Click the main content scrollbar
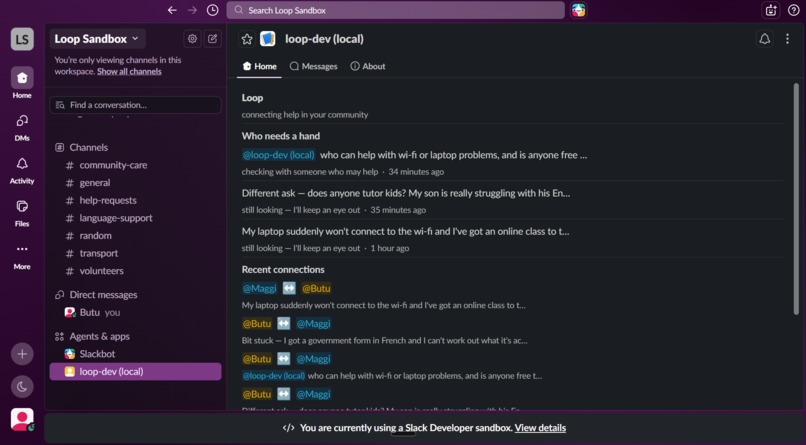Image resolution: width=806 pixels, height=445 pixels. coord(796,198)
